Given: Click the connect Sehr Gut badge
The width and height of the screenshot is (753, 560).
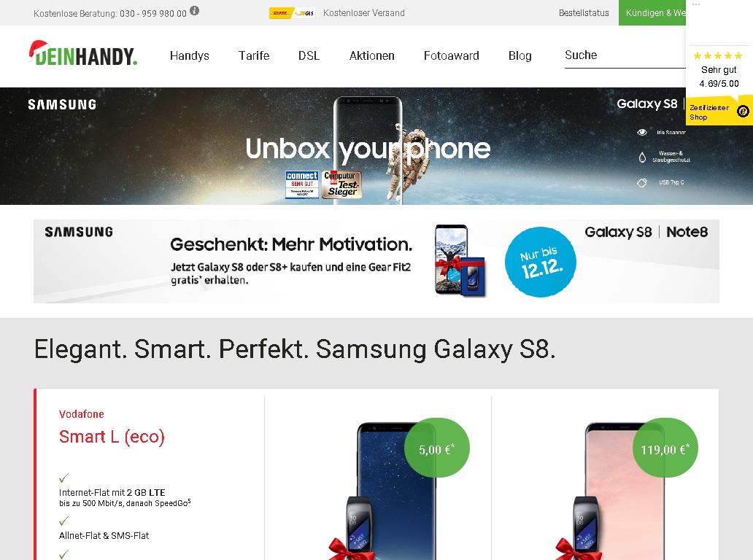Looking at the screenshot, I should [302, 184].
